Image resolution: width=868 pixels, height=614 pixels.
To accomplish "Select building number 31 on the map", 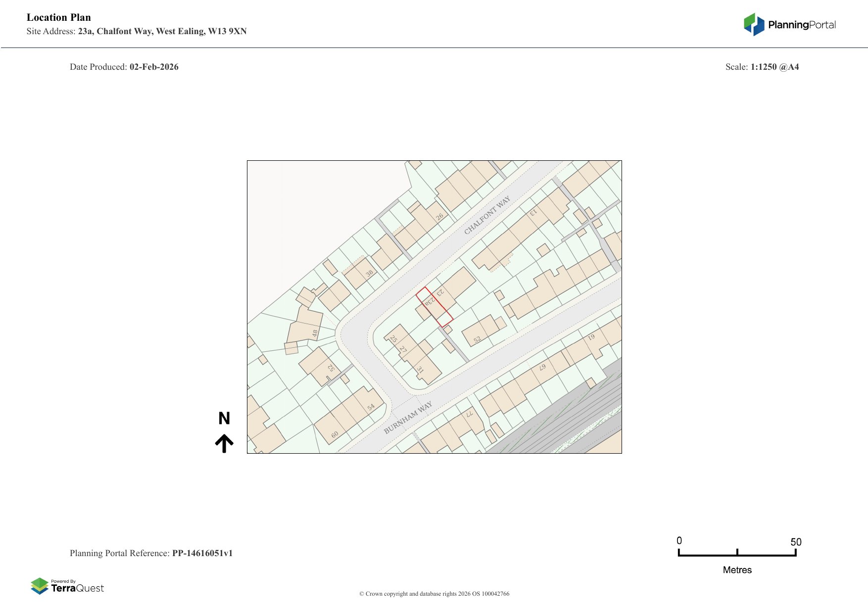I will [420, 370].
